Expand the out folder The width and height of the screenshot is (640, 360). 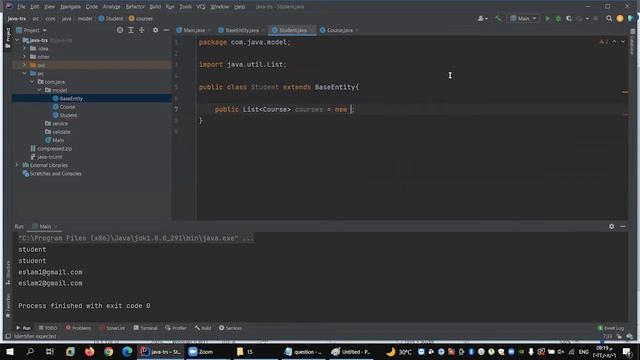coord(24,65)
